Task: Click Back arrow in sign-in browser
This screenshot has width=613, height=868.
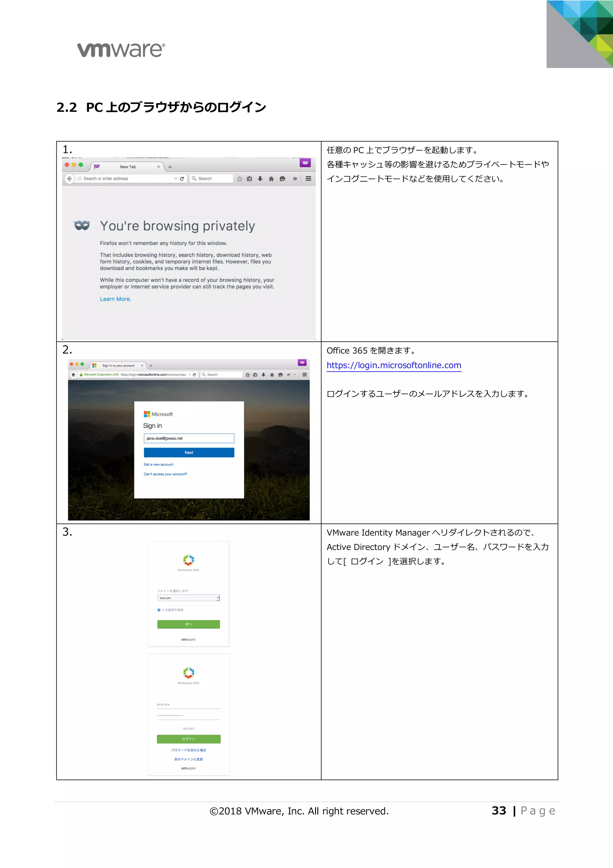Action: tap(74, 375)
